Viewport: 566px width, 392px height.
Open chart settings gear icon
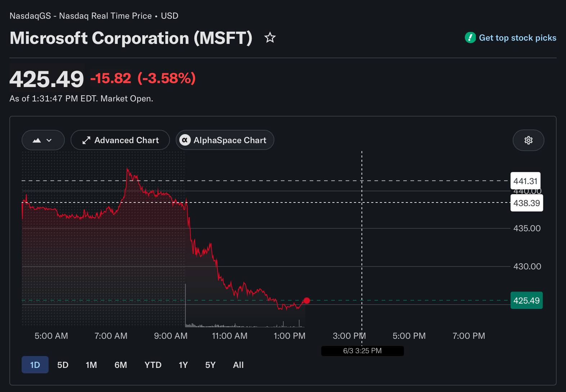coord(528,140)
